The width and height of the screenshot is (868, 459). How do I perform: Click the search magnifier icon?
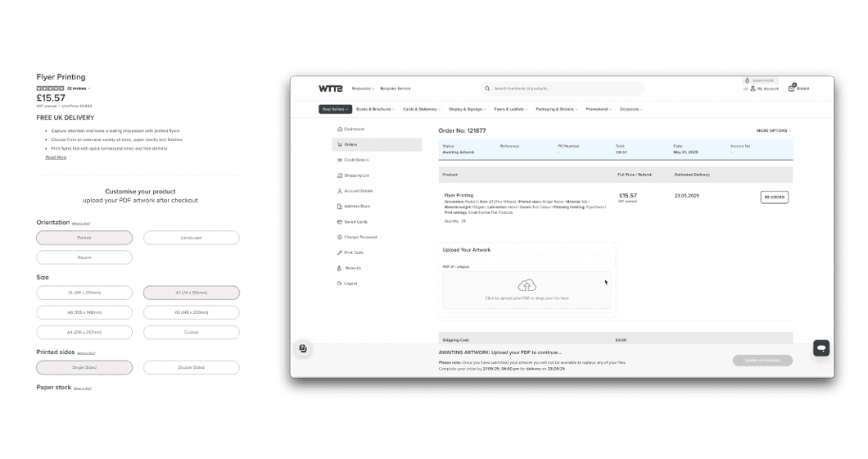tap(487, 89)
